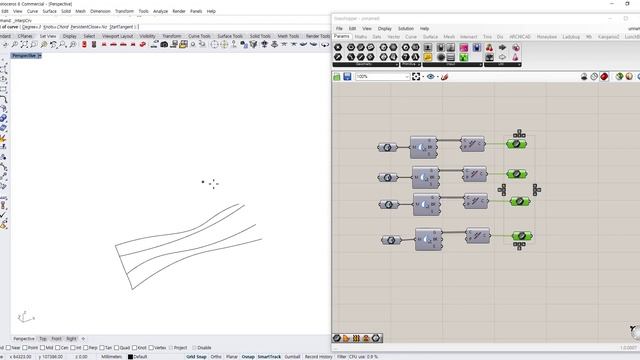This screenshot has height=360, width=640.
Task: Add a new viewport tab with plus
Action: pos(83,339)
